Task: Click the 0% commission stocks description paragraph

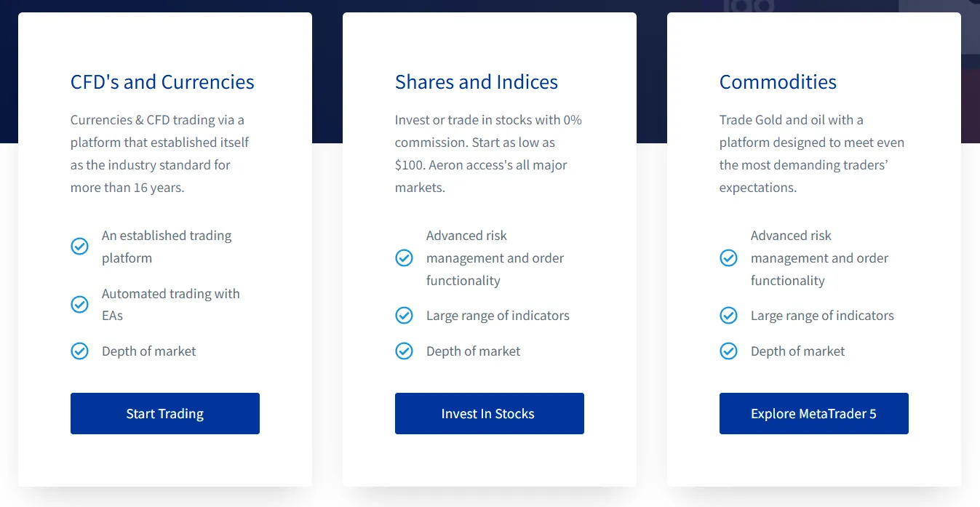Action: [489, 153]
